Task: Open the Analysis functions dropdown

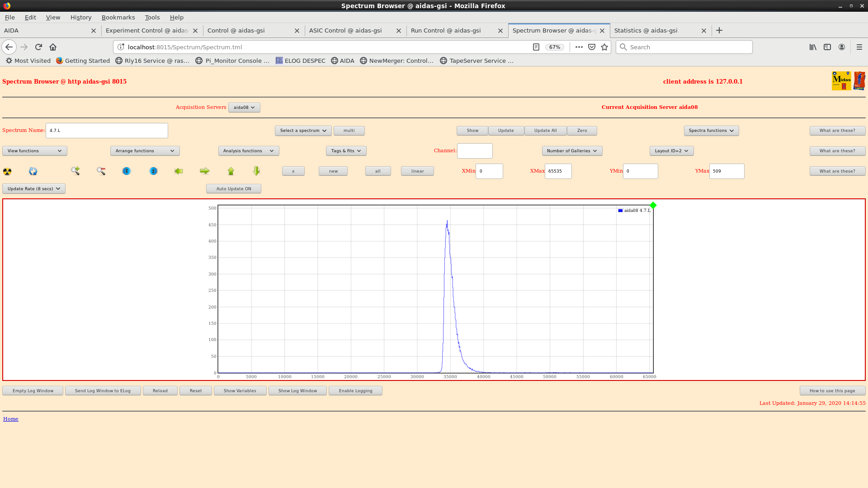Action: click(x=248, y=151)
